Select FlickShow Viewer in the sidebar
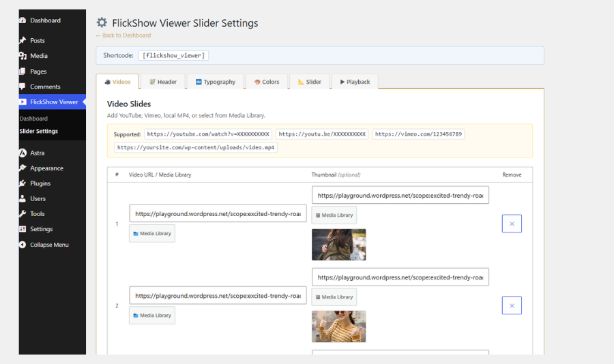The image size is (614, 364). [x=52, y=102]
